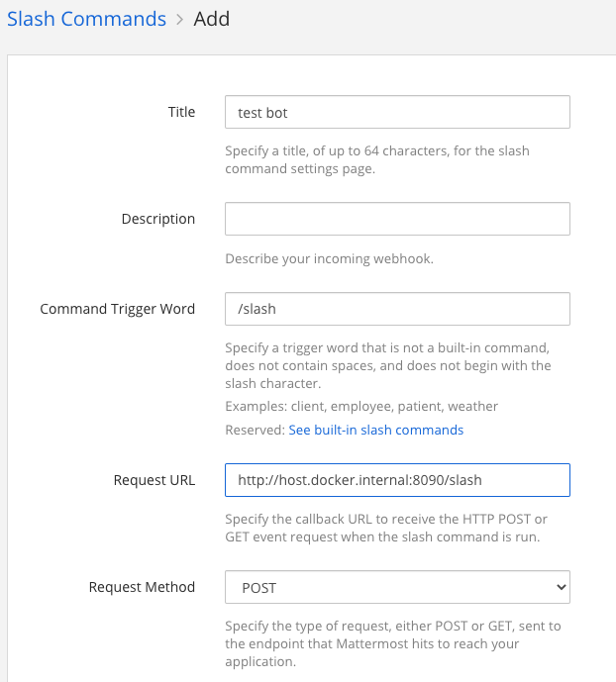616x682 pixels.
Task: Open the Request Method dropdown
Action: 397,587
